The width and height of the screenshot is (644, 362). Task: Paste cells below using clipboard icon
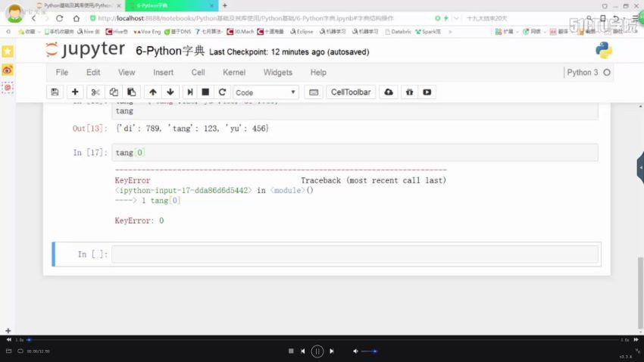(131, 92)
